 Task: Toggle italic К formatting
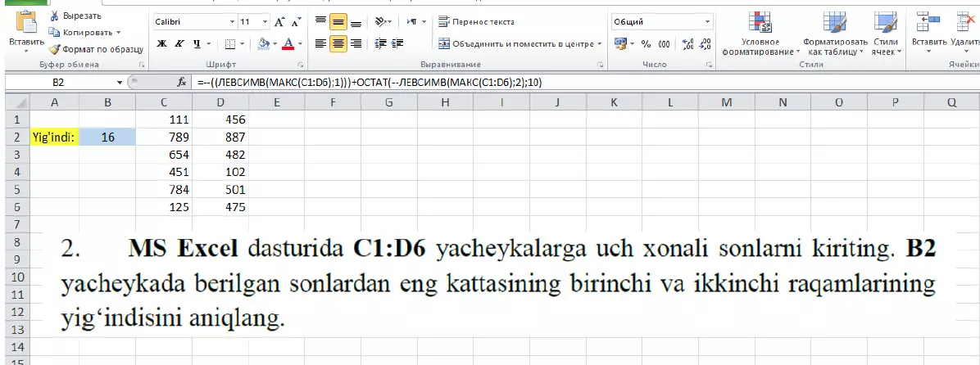[179, 43]
